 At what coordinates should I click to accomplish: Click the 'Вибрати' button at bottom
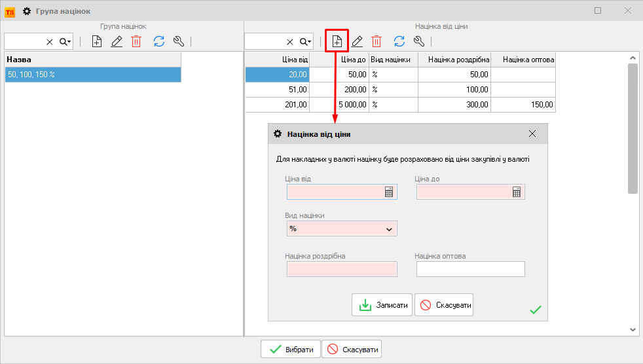pos(292,349)
